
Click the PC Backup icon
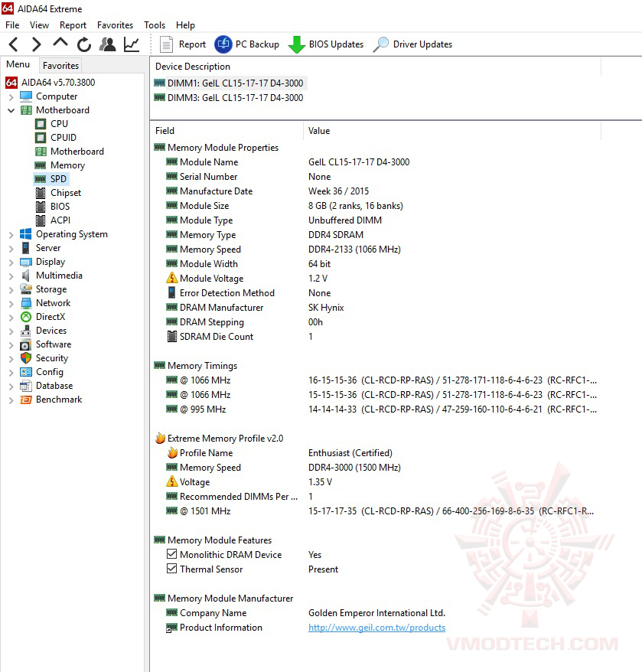223,44
